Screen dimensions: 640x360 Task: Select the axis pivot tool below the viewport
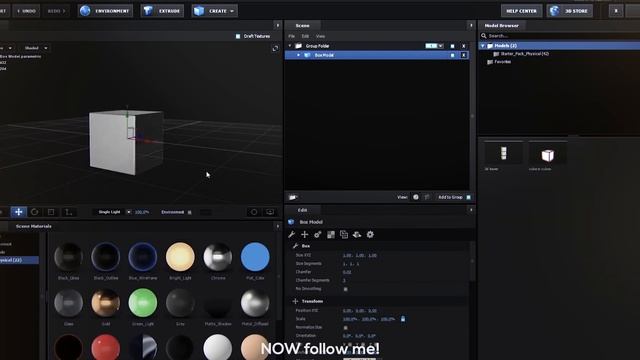(68, 212)
